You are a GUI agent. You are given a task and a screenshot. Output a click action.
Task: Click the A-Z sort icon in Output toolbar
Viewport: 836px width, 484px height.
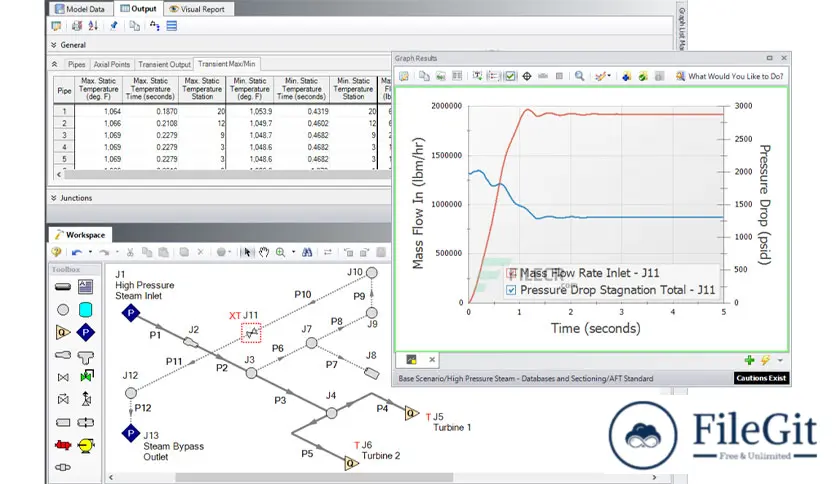[x=93, y=26]
